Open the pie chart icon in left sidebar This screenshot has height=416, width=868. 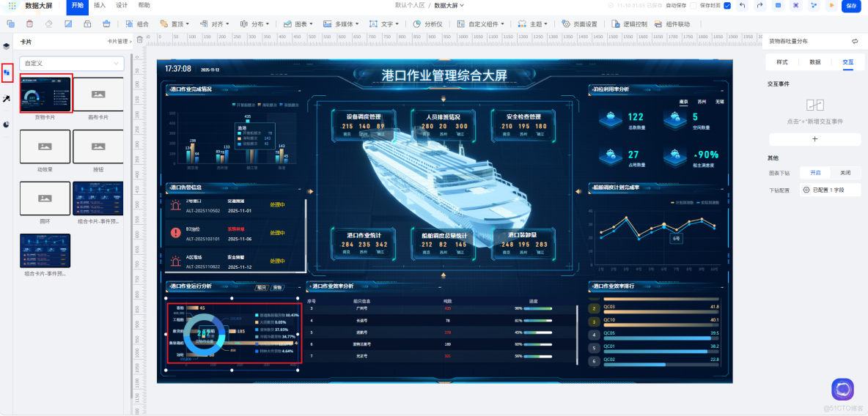(x=7, y=125)
